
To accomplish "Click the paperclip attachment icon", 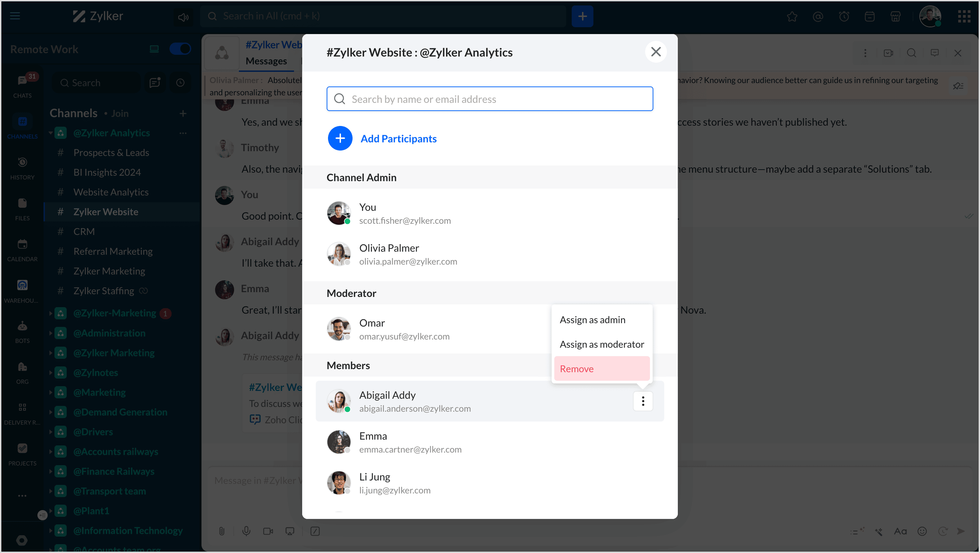I will [222, 531].
